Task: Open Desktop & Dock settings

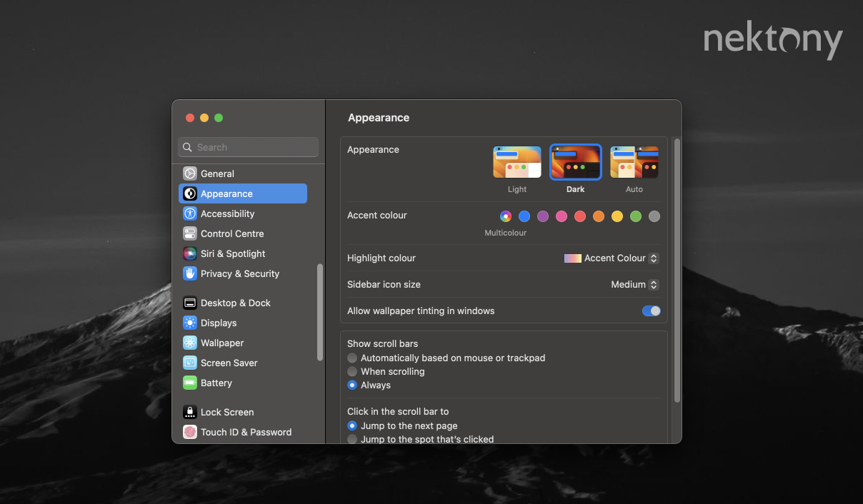Action: coord(234,303)
